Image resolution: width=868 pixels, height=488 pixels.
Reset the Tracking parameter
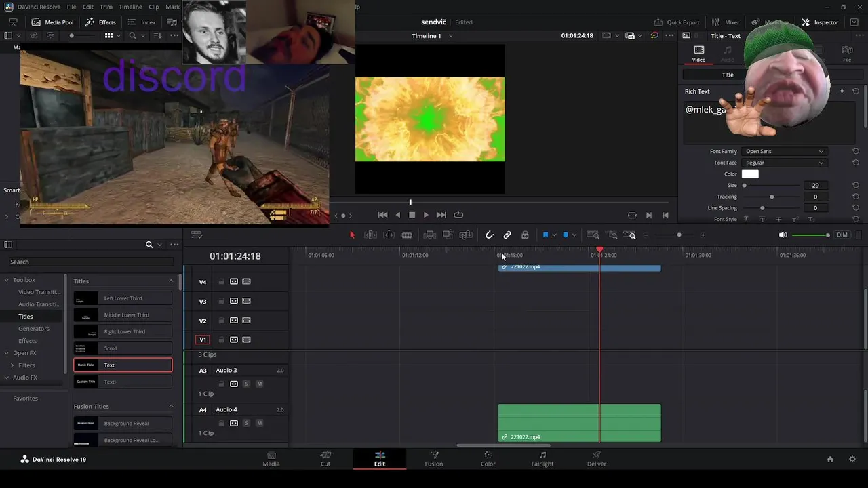pos(856,197)
